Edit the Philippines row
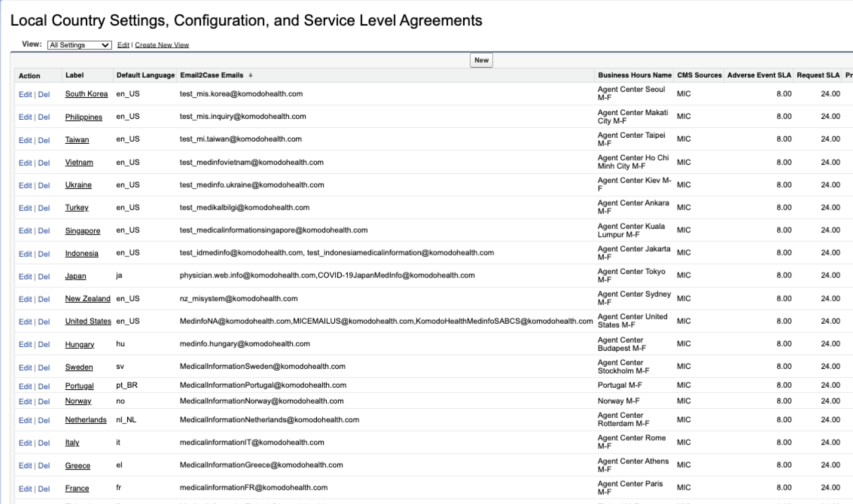Image resolution: width=853 pixels, height=504 pixels. [x=25, y=117]
